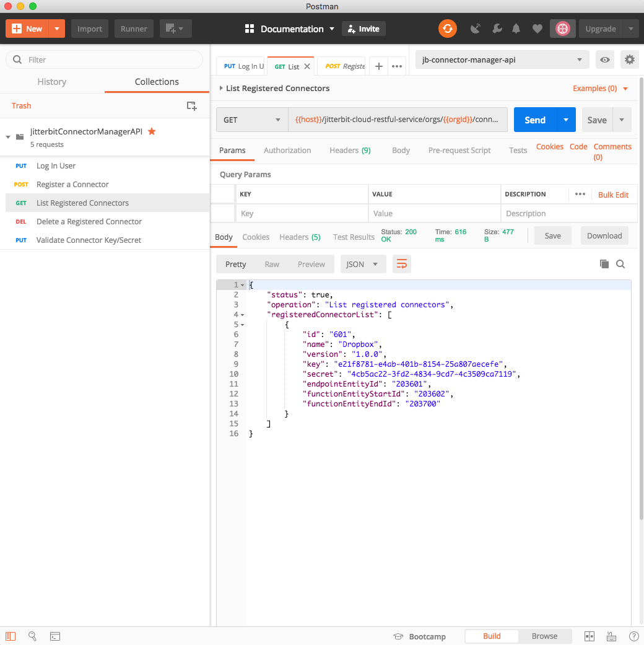Image resolution: width=644 pixels, height=645 pixels.
Task: Expand the JSON format dropdown
Action: [363, 264]
